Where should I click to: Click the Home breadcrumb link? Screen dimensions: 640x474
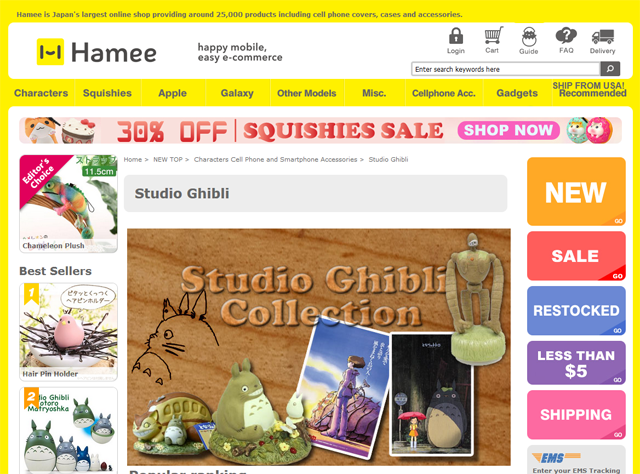(133, 160)
